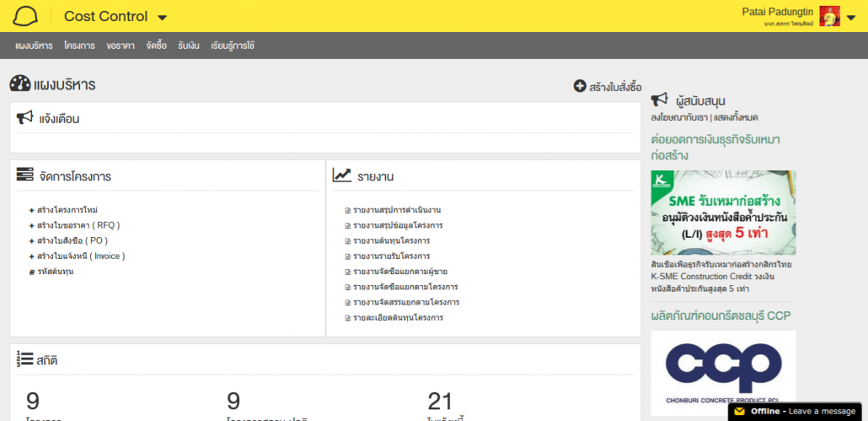
Task: Click the megaphone icon beside ผู้สนับสนุน
Action: tap(659, 100)
